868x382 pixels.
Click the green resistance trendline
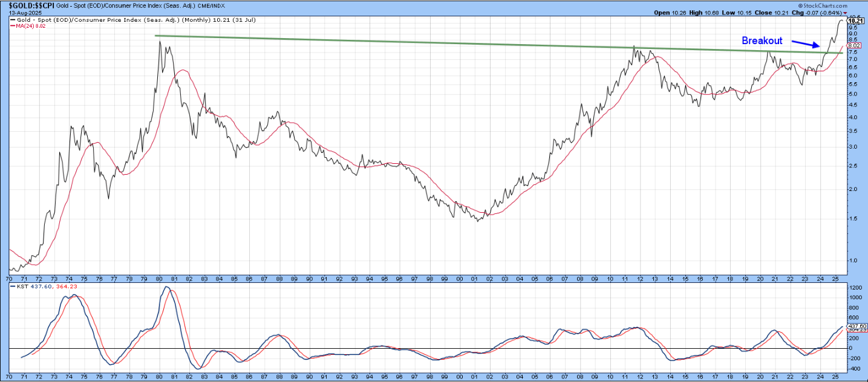click(x=423, y=44)
